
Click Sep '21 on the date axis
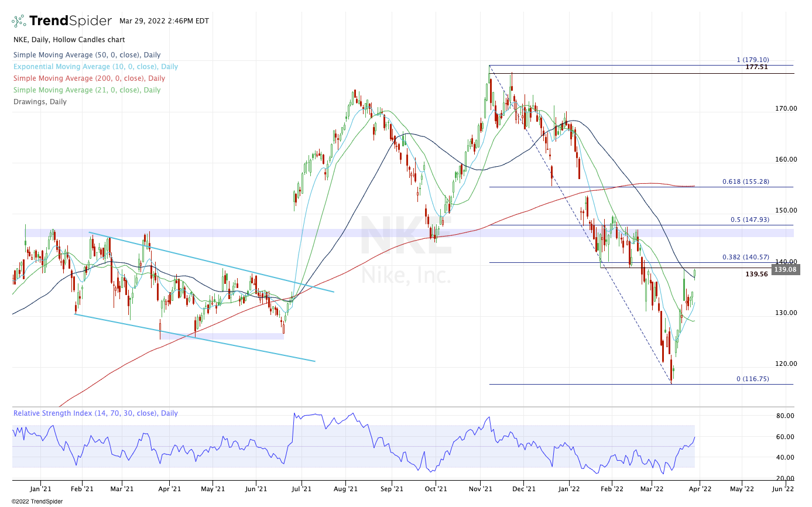coord(392,488)
